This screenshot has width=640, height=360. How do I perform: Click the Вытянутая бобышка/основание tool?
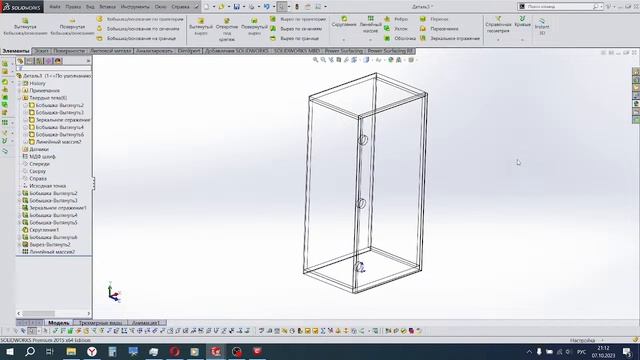tap(25, 26)
